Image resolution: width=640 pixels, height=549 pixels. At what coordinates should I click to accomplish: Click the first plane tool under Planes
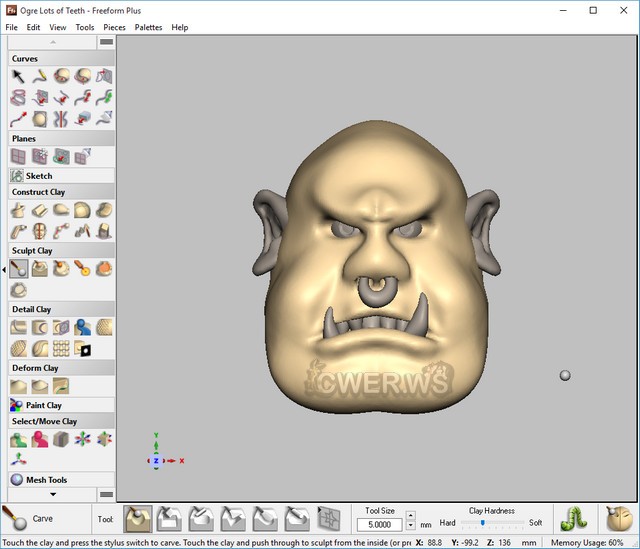pyautogui.click(x=18, y=156)
